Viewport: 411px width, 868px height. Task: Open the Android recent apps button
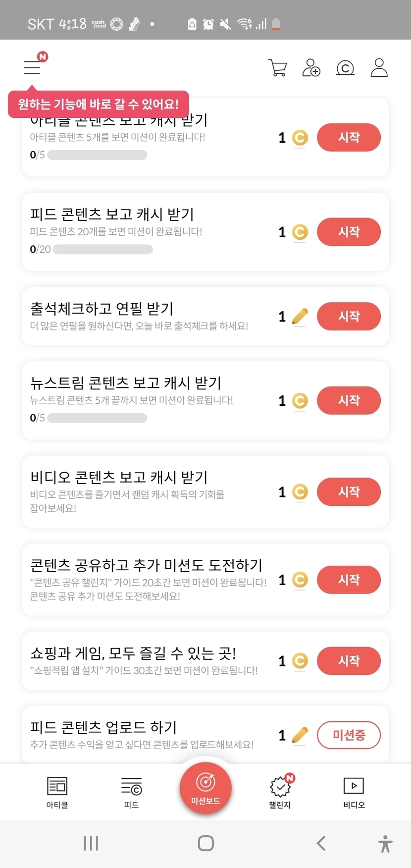click(91, 843)
